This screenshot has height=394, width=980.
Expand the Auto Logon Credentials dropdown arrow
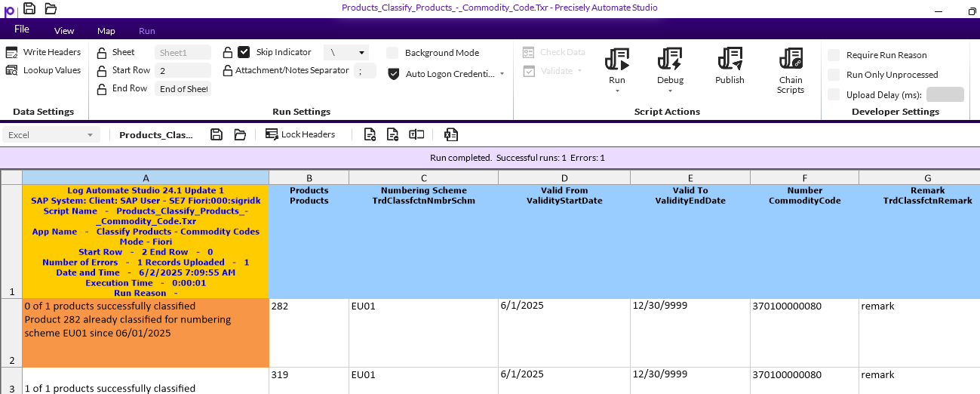(x=502, y=74)
